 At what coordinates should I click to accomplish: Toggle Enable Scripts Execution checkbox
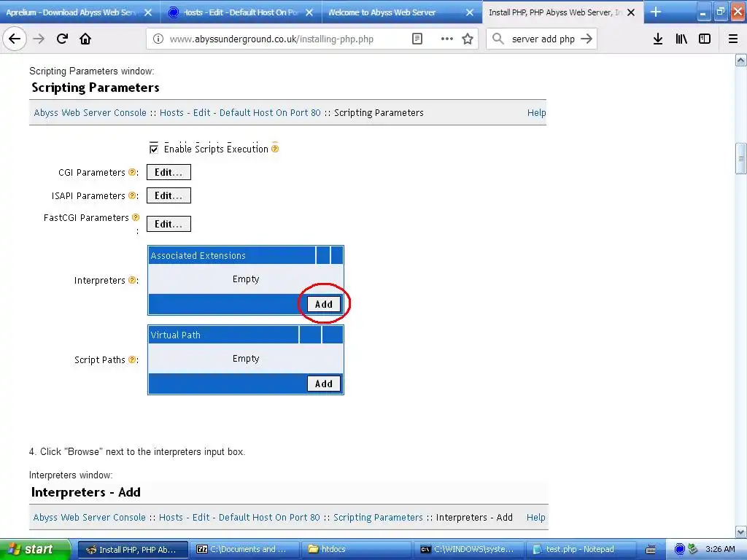[154, 149]
